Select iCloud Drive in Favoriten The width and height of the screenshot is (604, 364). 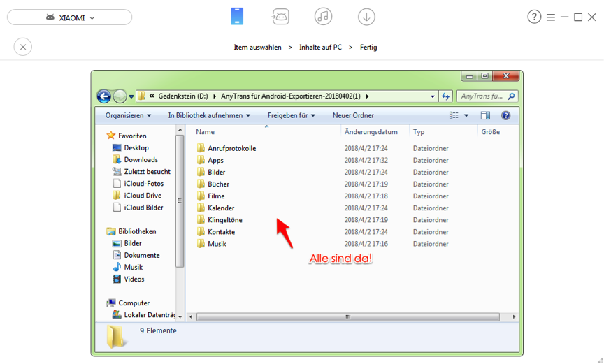[143, 196]
